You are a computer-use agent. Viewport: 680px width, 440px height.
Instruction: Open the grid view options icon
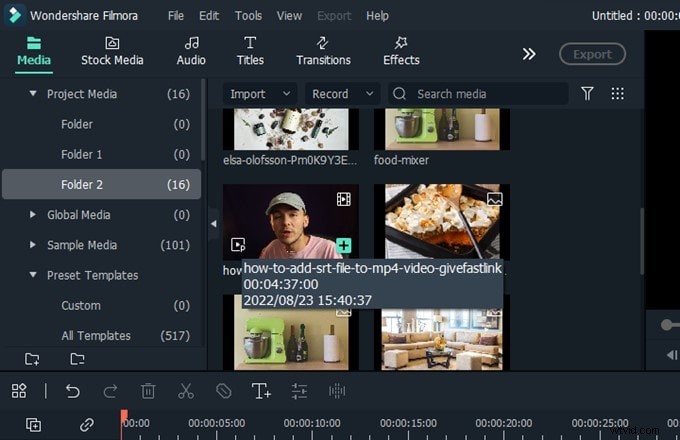pos(617,94)
